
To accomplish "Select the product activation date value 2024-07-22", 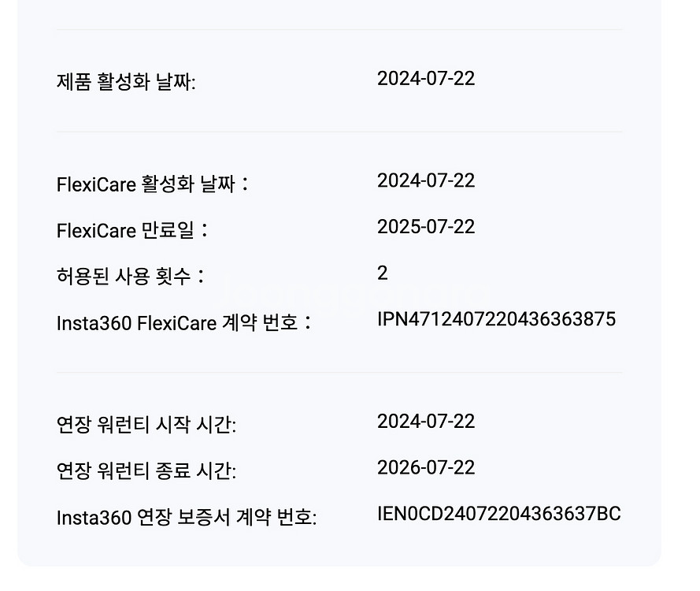I will 425,79.
